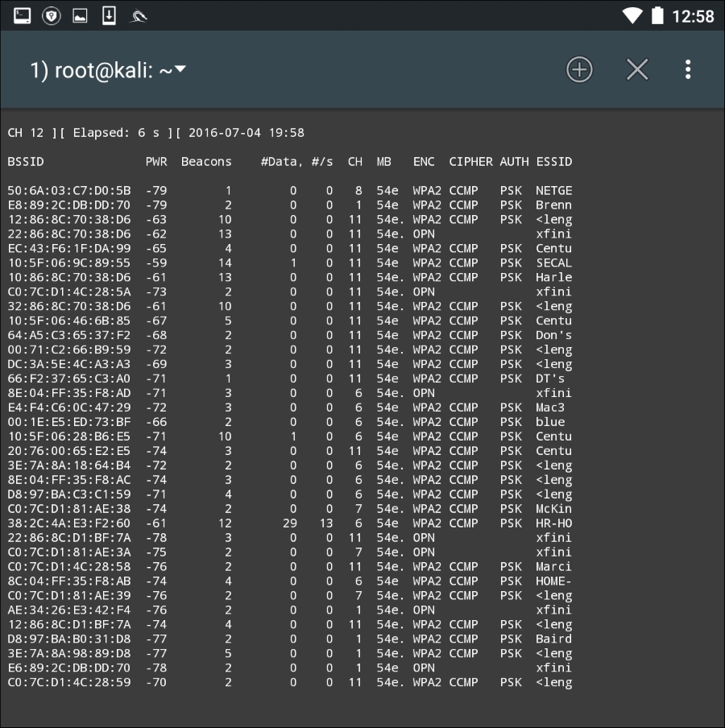Tap the Kali dragon notification icon
725x728 pixels.
139,15
